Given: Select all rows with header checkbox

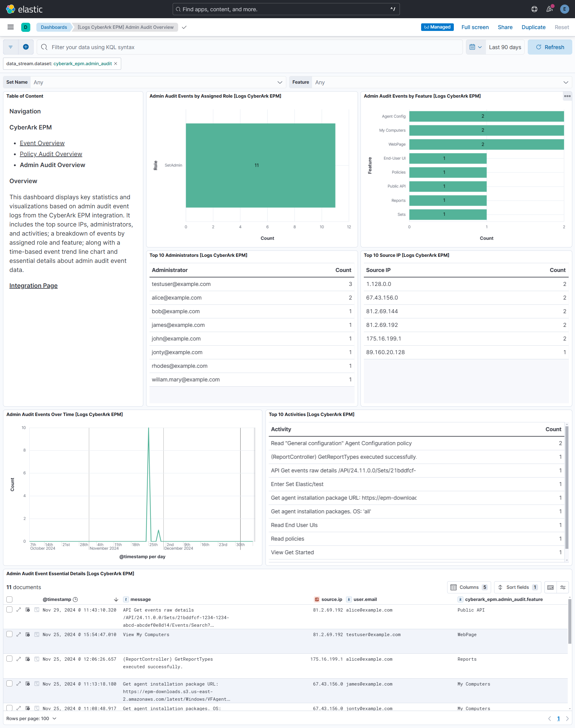Looking at the screenshot, I should [x=9, y=600].
